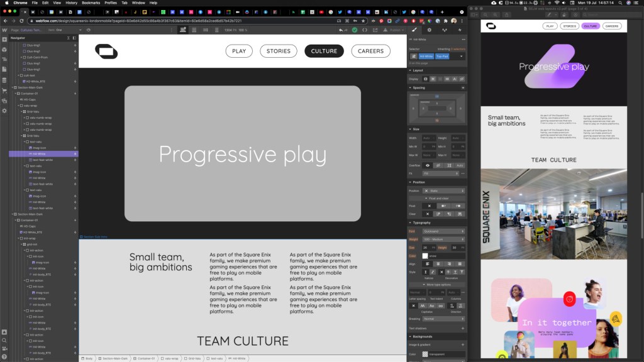The width and height of the screenshot is (644, 362).
Task: Open the export code brackets icon
Action: pyautogui.click(x=364, y=30)
